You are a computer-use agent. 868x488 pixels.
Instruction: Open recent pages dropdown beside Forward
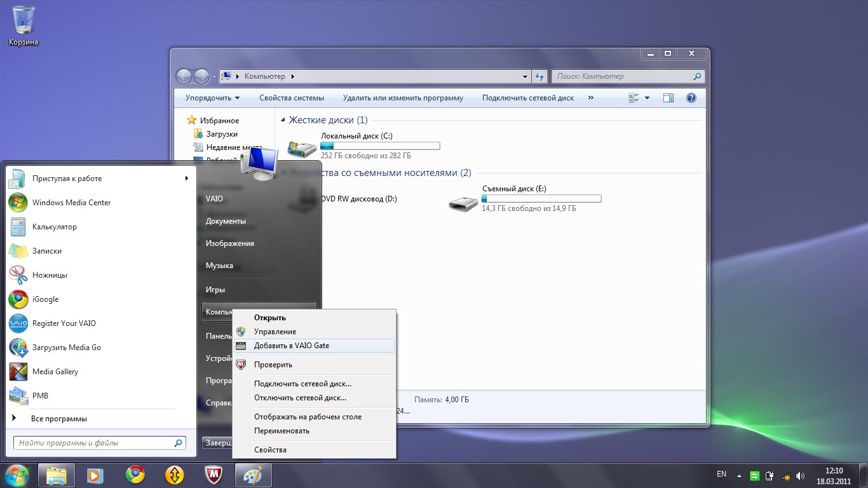[214, 76]
